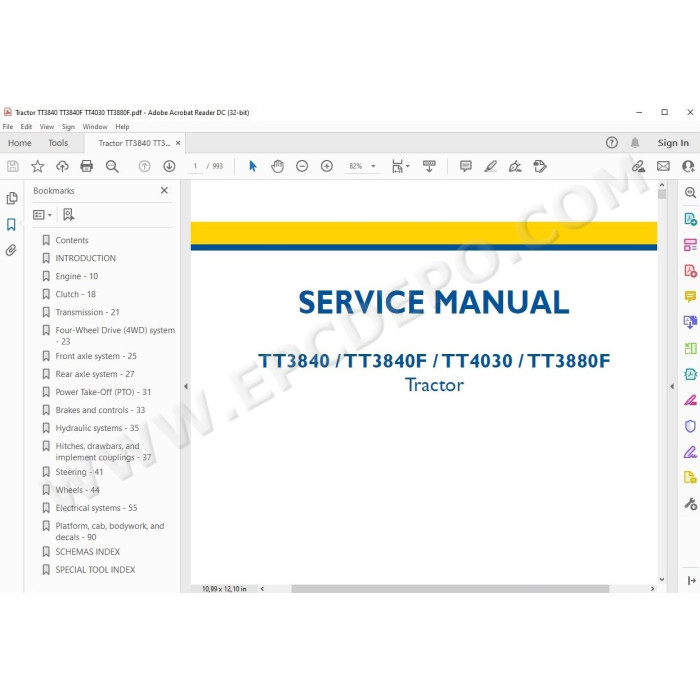Add a sticky note comment
This screenshot has width=700, height=700.
coord(466,167)
